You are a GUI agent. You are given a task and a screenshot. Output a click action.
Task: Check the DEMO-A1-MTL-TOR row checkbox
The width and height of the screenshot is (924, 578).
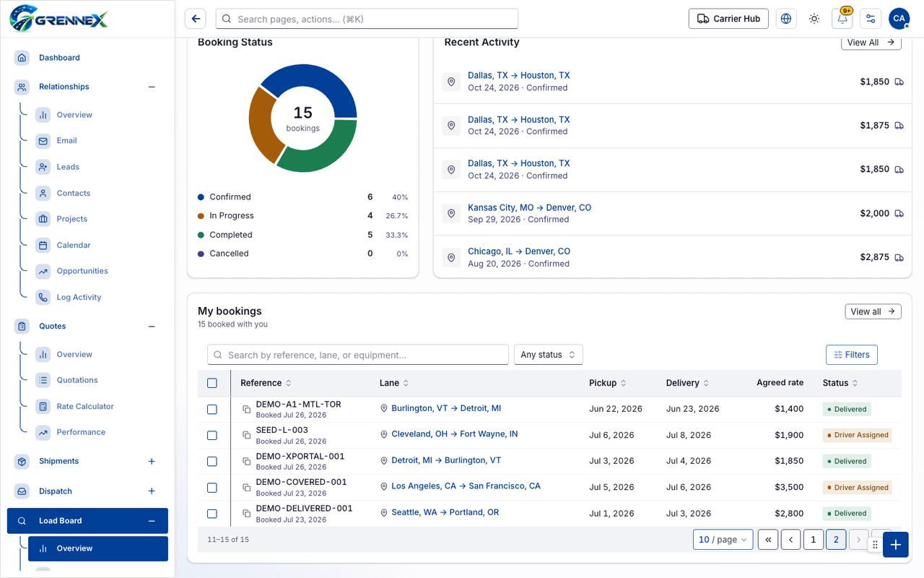pyautogui.click(x=212, y=410)
